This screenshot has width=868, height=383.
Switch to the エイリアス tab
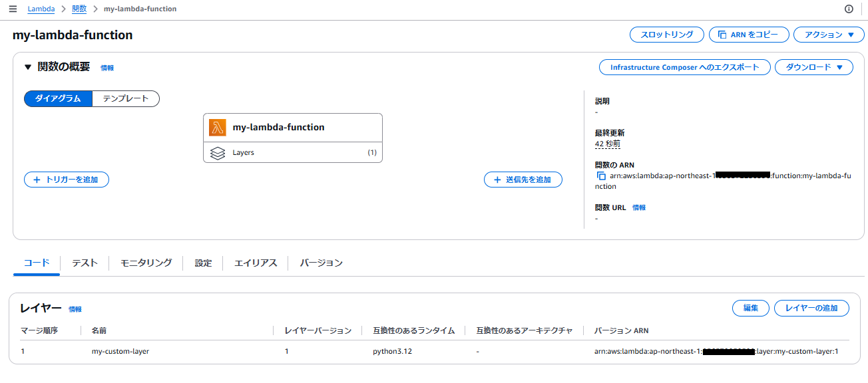[x=256, y=263]
